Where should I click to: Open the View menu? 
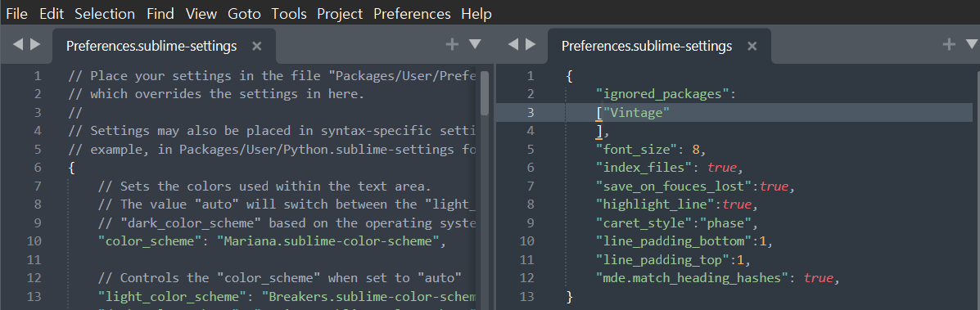(201, 13)
